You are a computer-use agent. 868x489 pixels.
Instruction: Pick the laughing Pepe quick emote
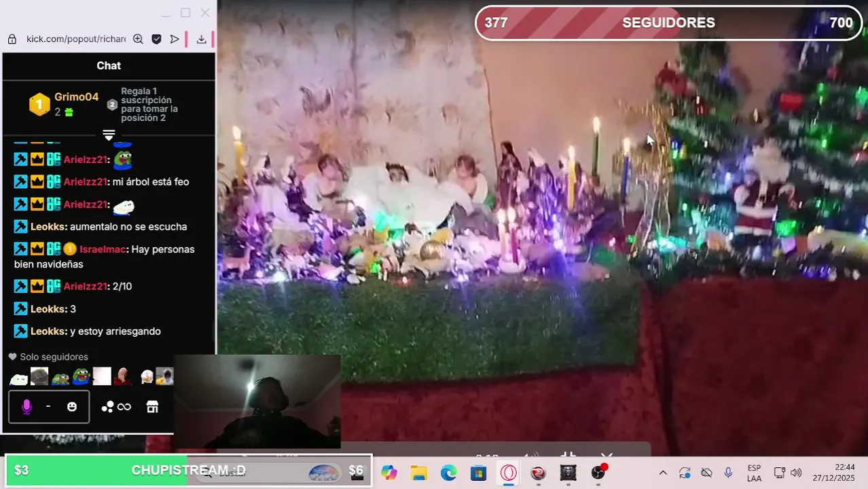coord(82,377)
